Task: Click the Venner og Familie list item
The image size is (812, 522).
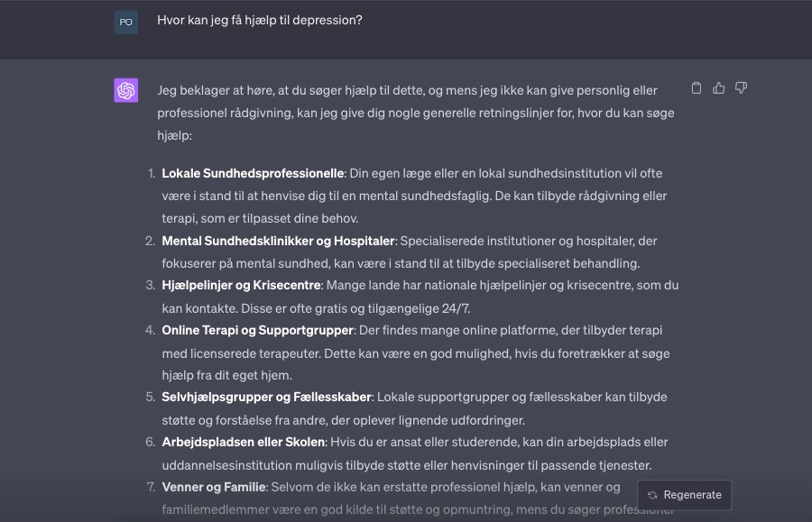Action: (214, 486)
